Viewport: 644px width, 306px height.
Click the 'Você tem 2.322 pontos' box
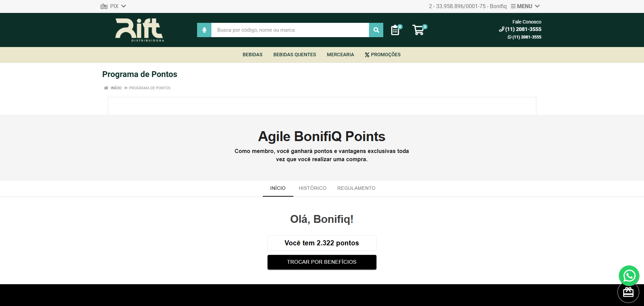(322, 243)
